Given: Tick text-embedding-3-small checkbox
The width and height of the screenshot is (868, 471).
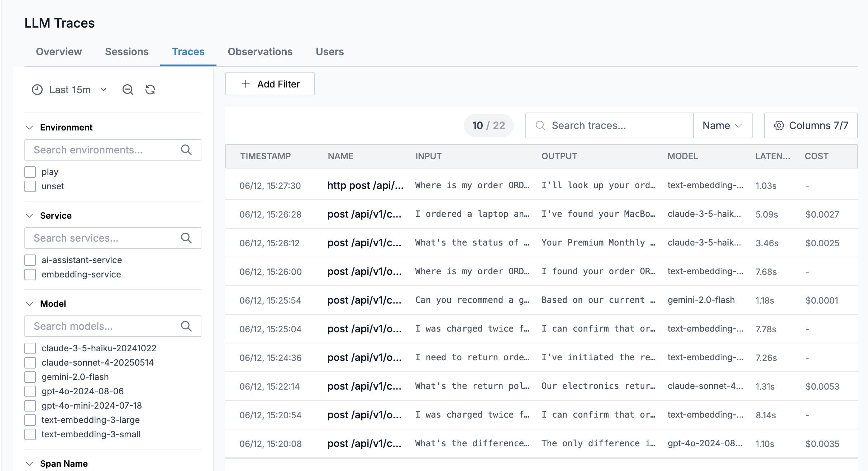Looking at the screenshot, I should [x=30, y=434].
